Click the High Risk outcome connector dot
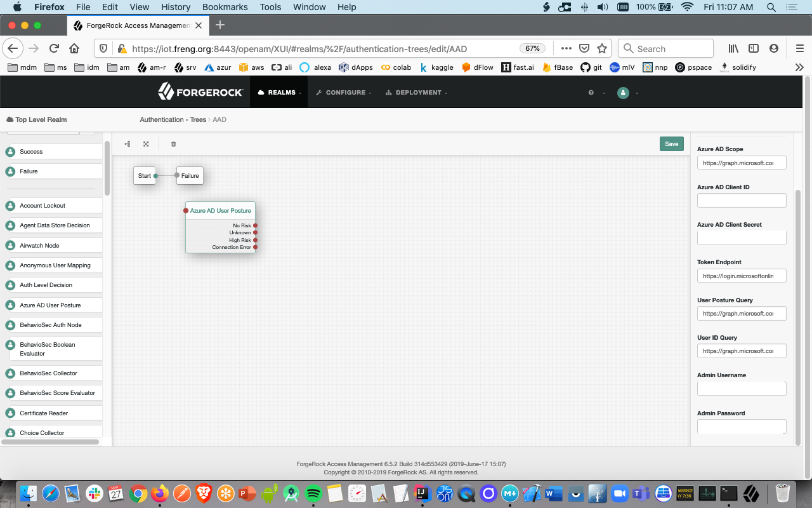 pyautogui.click(x=255, y=240)
